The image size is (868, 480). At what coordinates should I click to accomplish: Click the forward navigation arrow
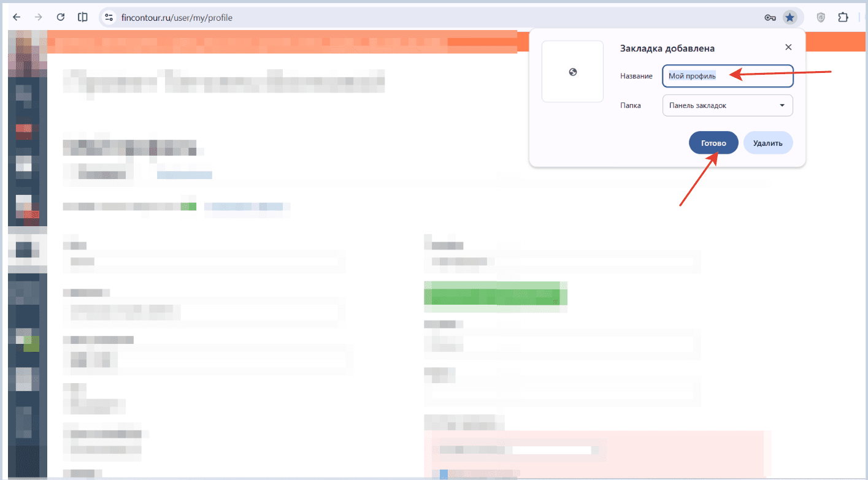tap(39, 17)
